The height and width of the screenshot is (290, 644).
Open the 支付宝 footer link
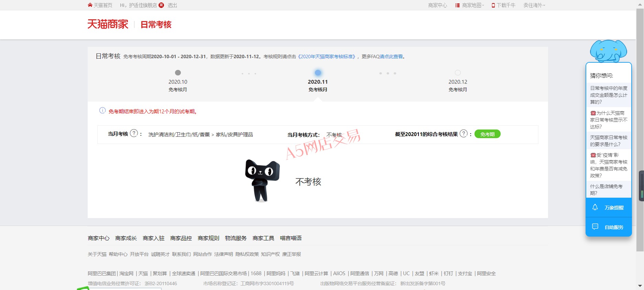(x=465, y=273)
